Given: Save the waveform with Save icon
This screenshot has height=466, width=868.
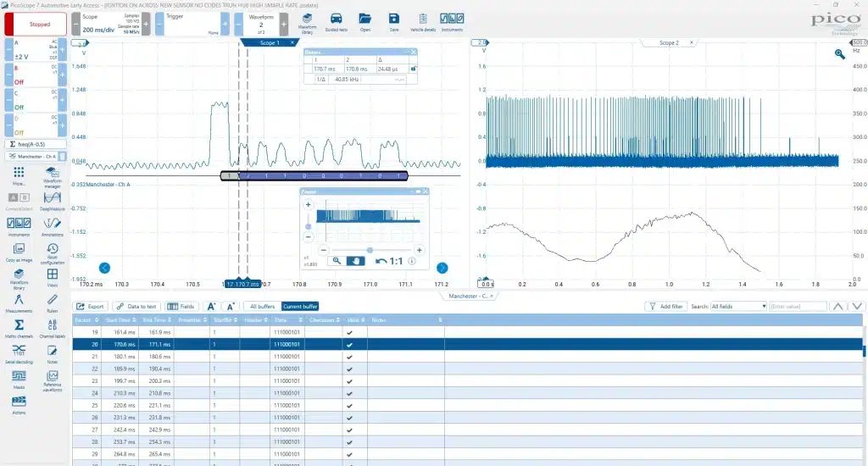Looking at the screenshot, I should pos(393,23).
